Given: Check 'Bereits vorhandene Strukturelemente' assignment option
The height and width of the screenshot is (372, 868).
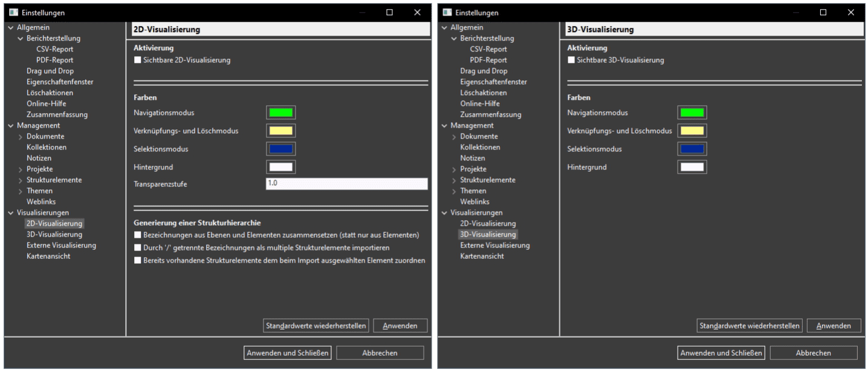Looking at the screenshot, I should coord(138,261).
